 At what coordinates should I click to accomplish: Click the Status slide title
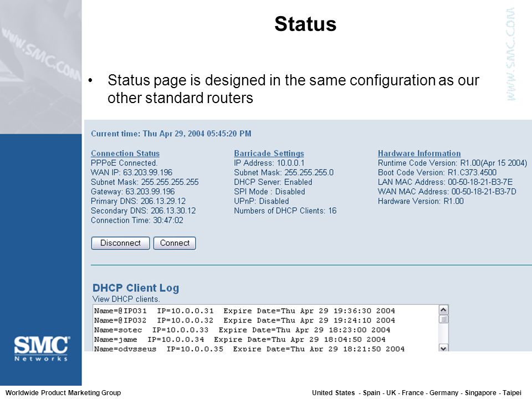(305, 24)
